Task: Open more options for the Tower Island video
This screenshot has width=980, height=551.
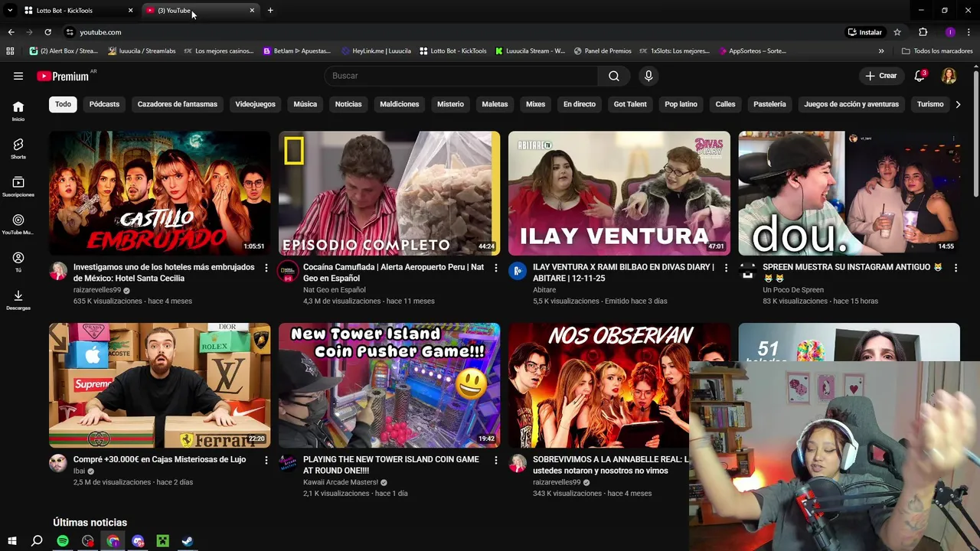Action: 496,460
